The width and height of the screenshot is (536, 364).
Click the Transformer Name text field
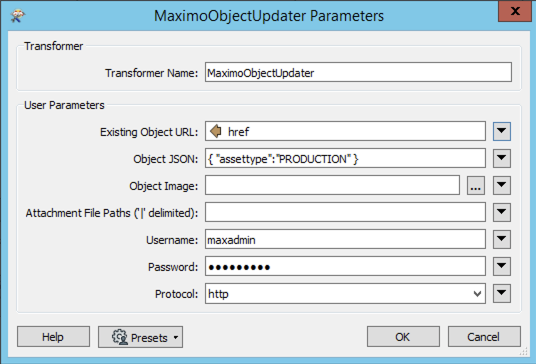(358, 72)
